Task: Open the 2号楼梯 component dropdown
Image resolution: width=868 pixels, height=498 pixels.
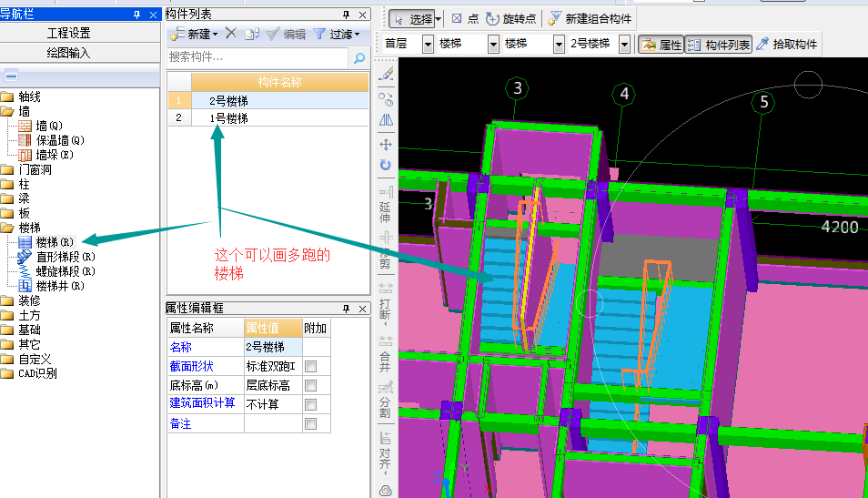Action: point(624,44)
